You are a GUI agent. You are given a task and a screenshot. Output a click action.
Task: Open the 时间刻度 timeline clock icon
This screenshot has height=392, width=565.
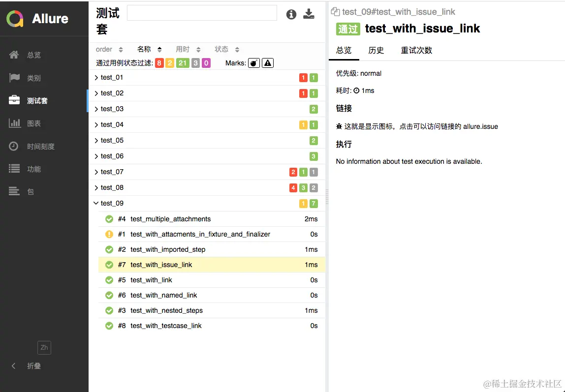(14, 146)
